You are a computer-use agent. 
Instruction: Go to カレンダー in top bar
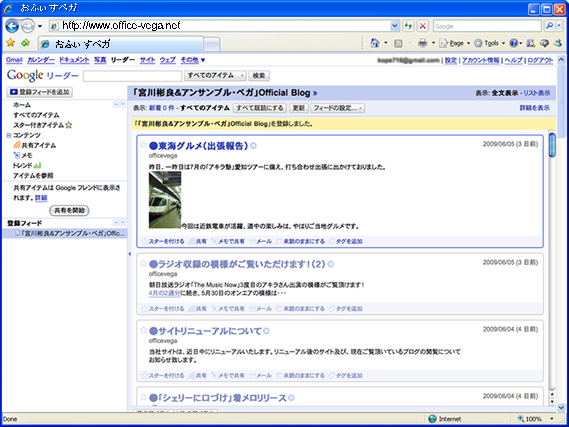click(41, 60)
